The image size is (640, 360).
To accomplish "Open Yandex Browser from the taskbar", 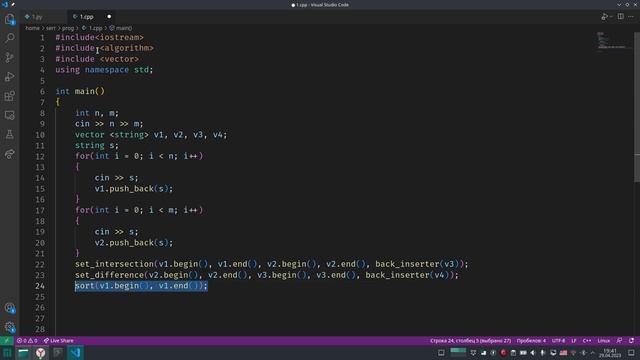I will pos(40,353).
